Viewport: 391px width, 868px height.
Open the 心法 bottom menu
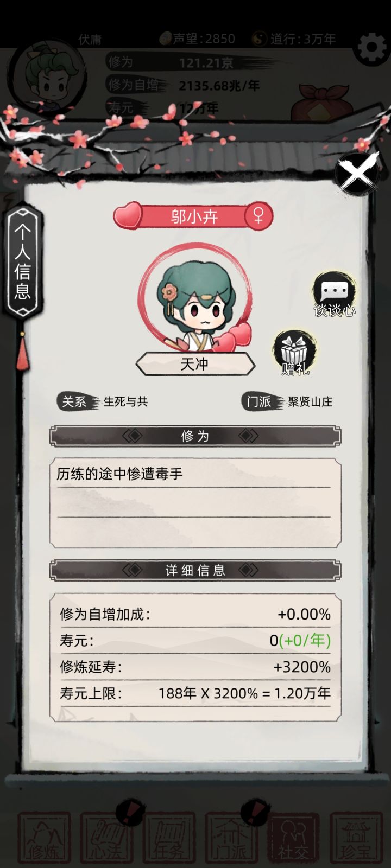[x=106, y=838]
